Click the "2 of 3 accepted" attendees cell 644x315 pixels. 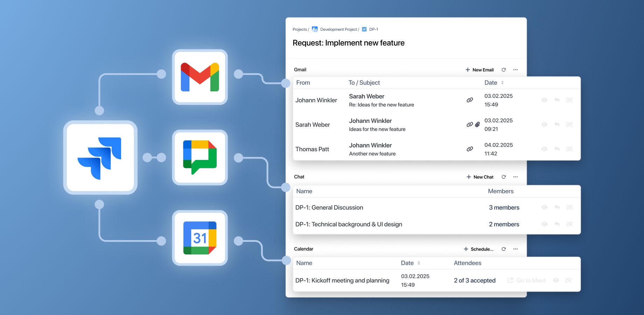point(475,280)
